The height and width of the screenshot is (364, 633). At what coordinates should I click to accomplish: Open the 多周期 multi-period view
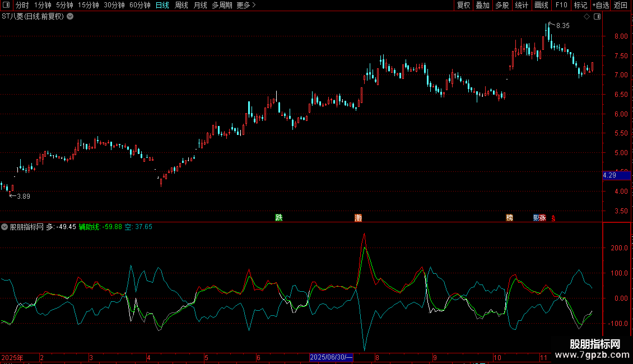coord(222,5)
